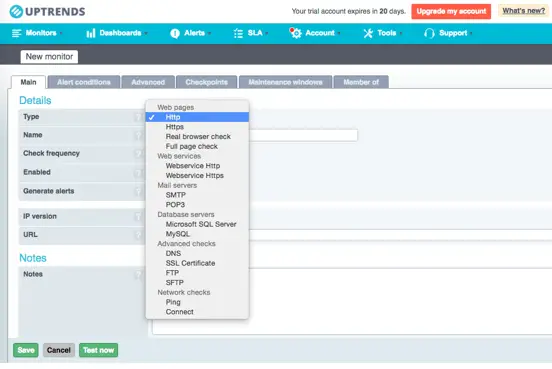Click into the Name input field
552x369 pixels.
pyautogui.click(x=303, y=136)
